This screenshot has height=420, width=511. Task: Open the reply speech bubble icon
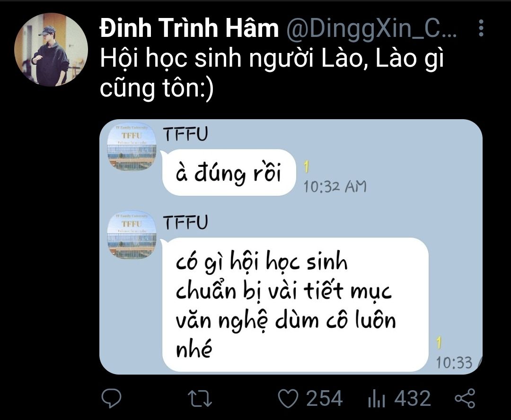click(111, 398)
